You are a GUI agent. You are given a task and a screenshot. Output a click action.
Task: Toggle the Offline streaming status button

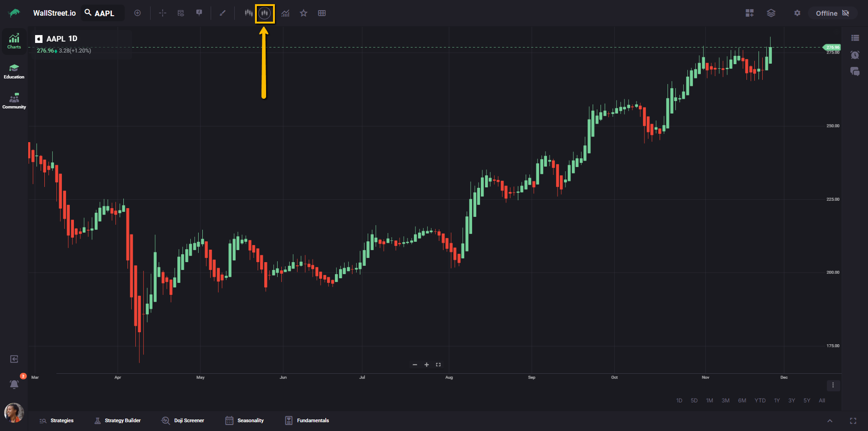tap(832, 13)
